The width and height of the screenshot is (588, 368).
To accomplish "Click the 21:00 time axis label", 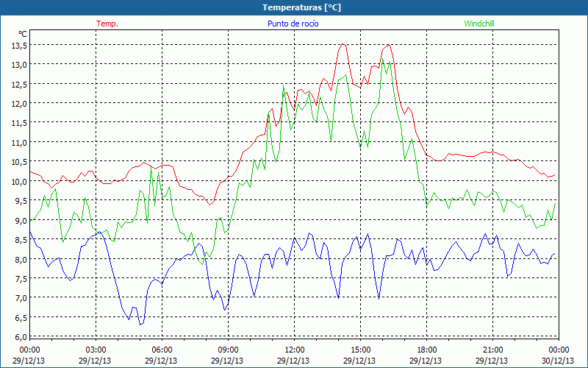I will click(x=492, y=350).
